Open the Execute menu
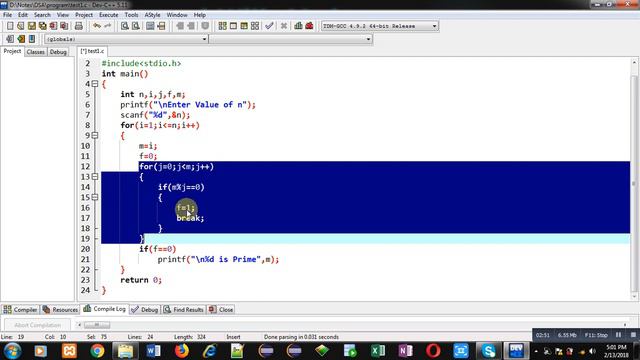Image resolution: width=640 pixels, height=360 pixels. pos(109,15)
